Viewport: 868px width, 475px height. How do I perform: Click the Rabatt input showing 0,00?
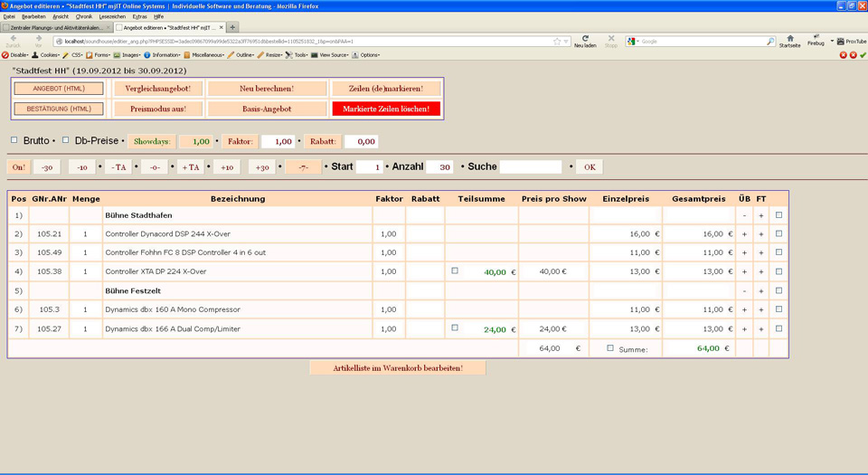(x=362, y=142)
